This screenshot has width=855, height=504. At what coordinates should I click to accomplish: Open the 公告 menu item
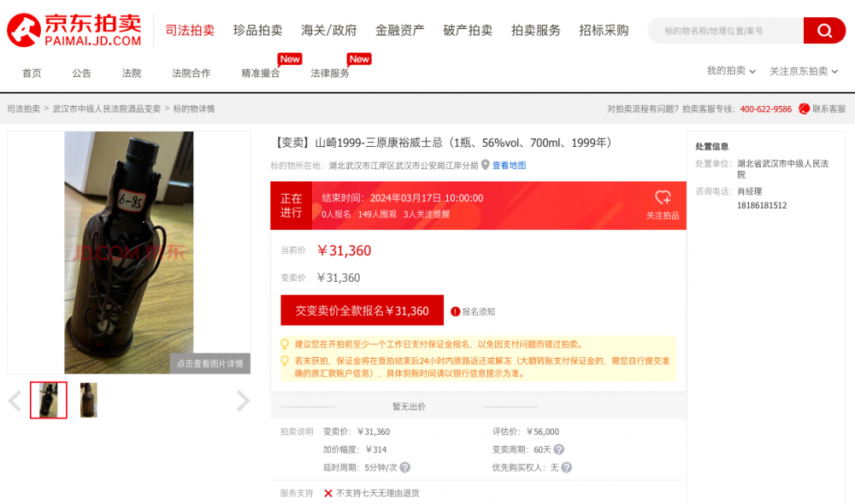82,73
